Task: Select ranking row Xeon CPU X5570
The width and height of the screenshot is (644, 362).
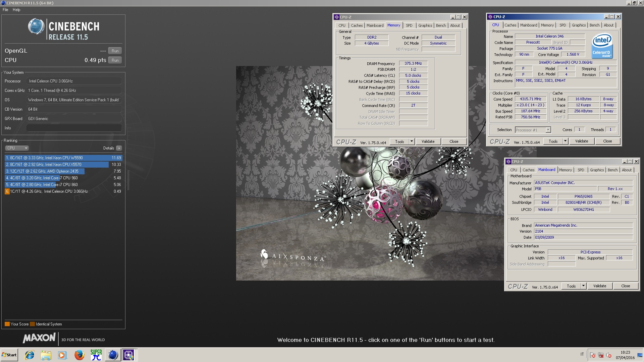Action: [x=63, y=165]
